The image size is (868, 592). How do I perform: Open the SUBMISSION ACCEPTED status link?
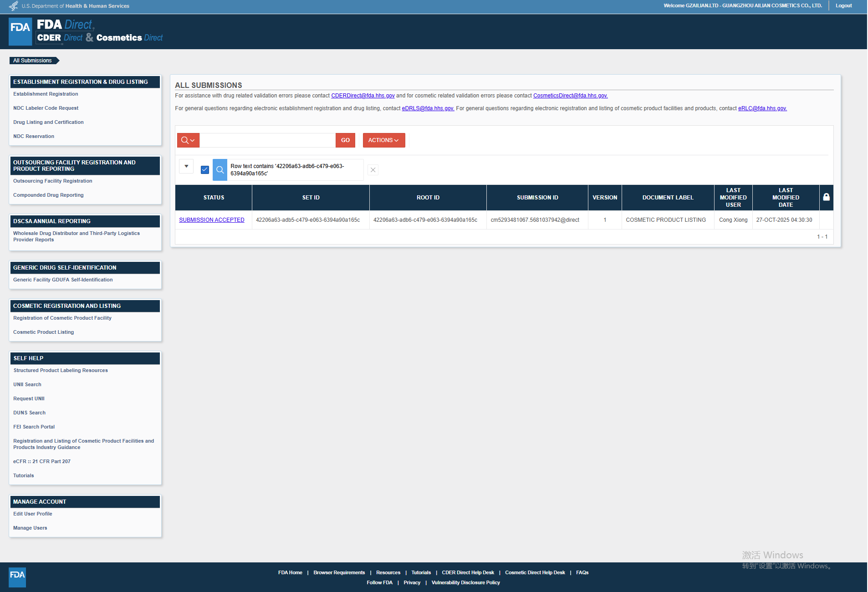pos(212,220)
